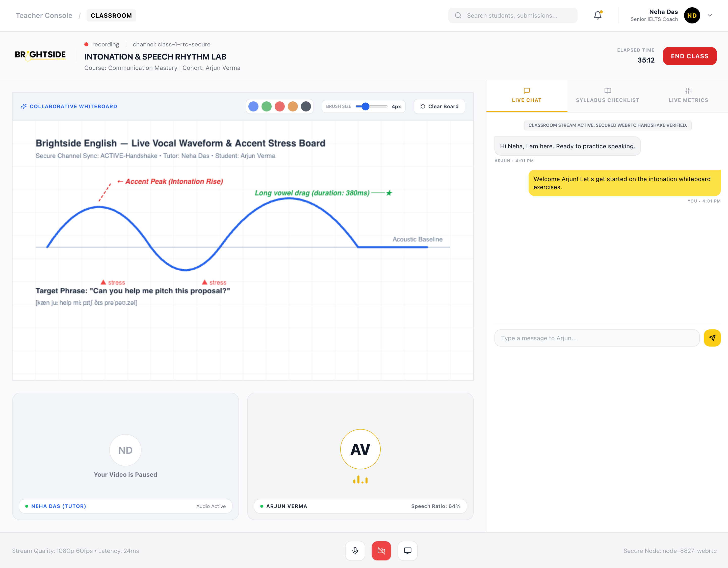Click the 'Accent Peak (Intonation Rise)' annotation
Screen dimensions: 728x568
(x=170, y=181)
